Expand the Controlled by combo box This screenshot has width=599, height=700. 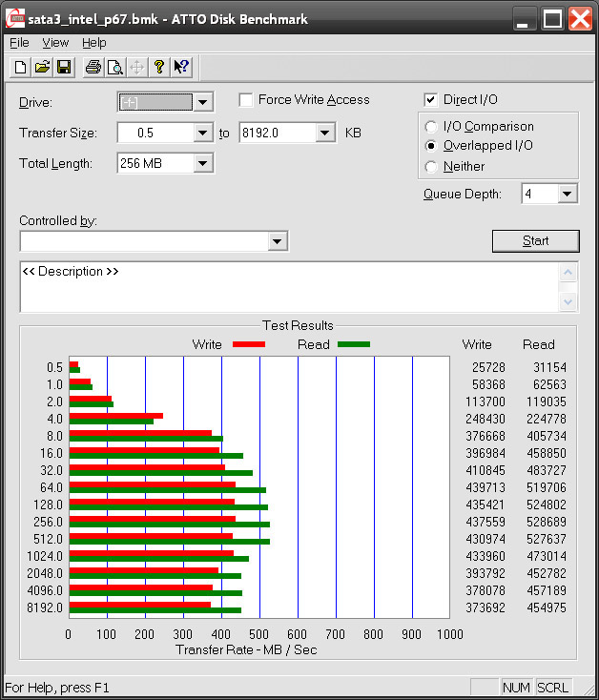click(277, 241)
